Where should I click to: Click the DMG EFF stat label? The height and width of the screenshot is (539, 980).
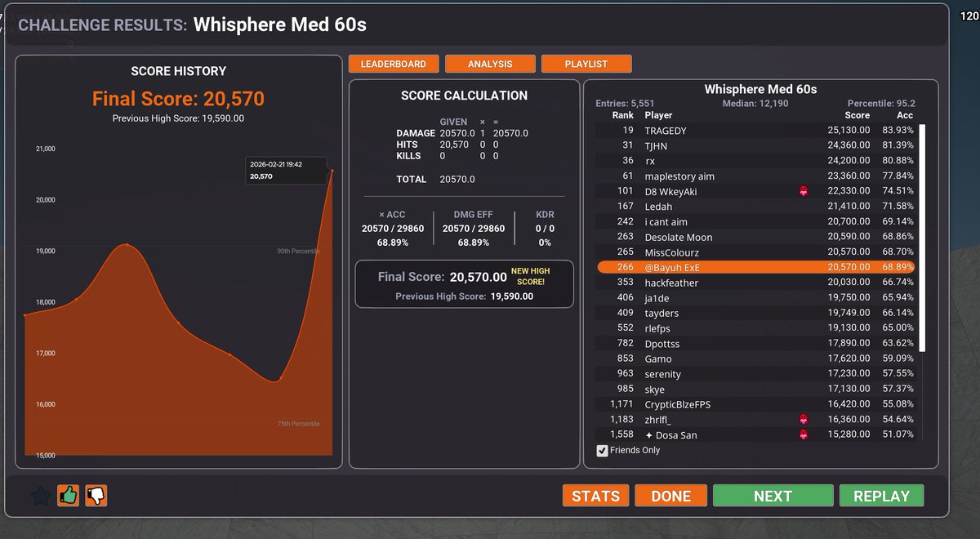pos(474,215)
